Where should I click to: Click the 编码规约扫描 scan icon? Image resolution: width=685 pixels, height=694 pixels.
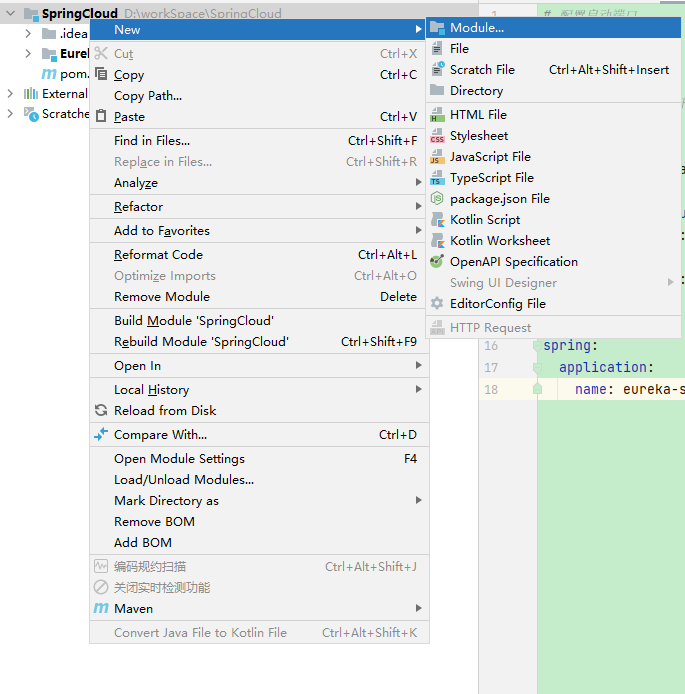(101, 566)
